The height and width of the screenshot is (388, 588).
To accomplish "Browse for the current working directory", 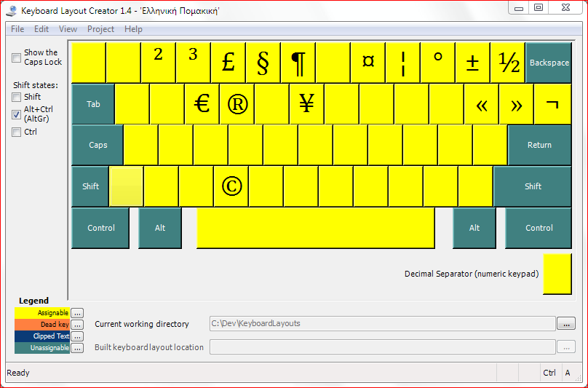I will [x=566, y=323].
